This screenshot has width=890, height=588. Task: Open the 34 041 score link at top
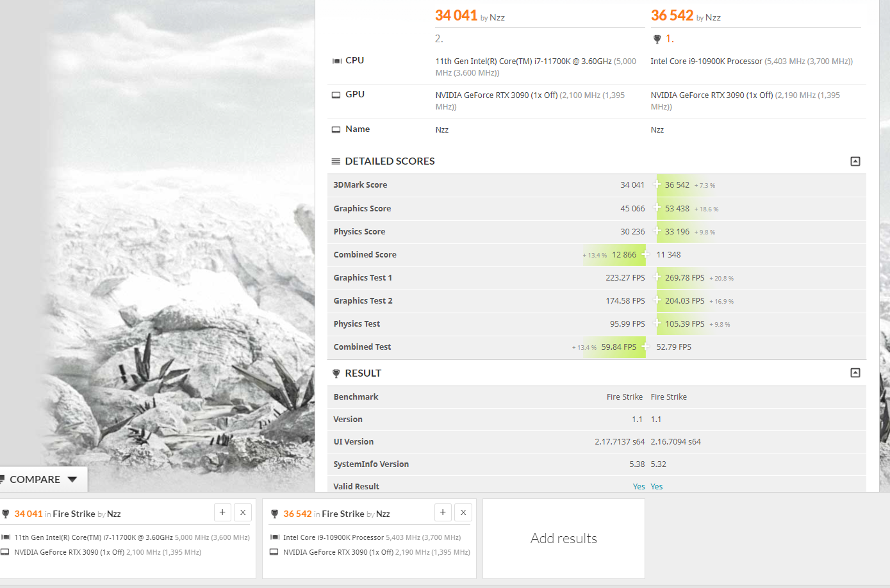coord(456,15)
